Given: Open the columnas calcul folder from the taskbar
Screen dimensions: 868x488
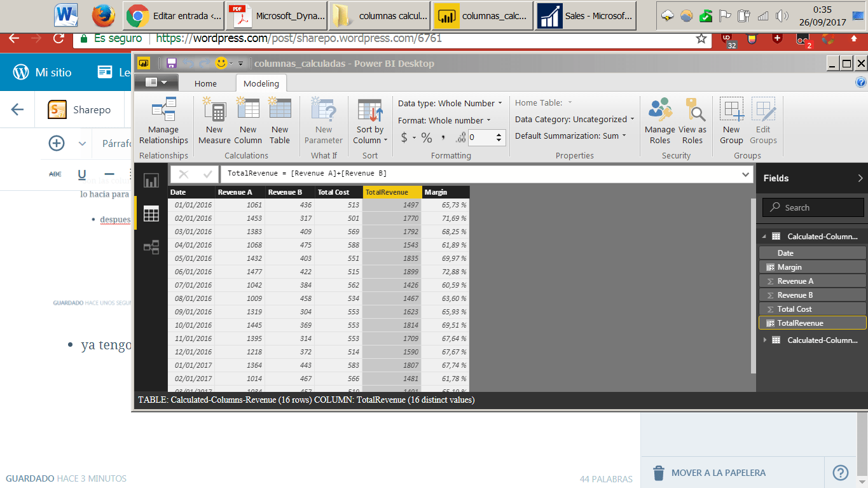Looking at the screenshot, I should [x=379, y=16].
